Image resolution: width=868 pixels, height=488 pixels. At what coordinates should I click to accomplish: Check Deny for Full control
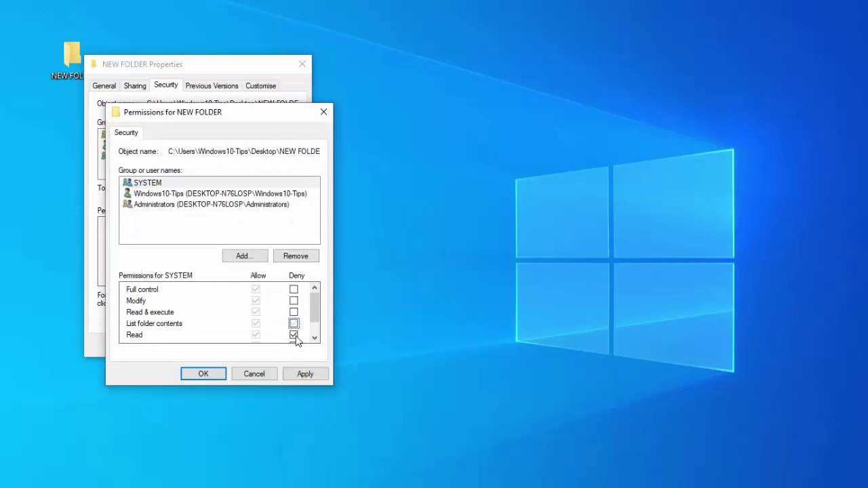coord(294,289)
